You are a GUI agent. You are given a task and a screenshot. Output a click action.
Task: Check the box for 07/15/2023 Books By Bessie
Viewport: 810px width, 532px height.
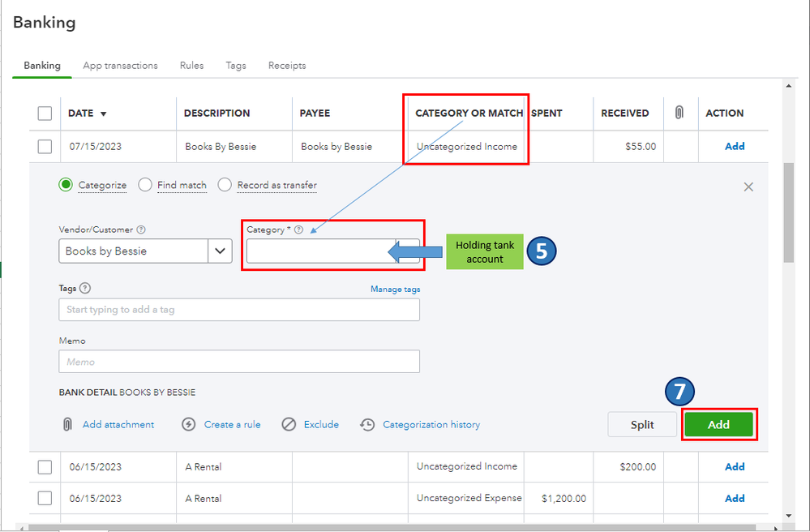click(x=45, y=146)
